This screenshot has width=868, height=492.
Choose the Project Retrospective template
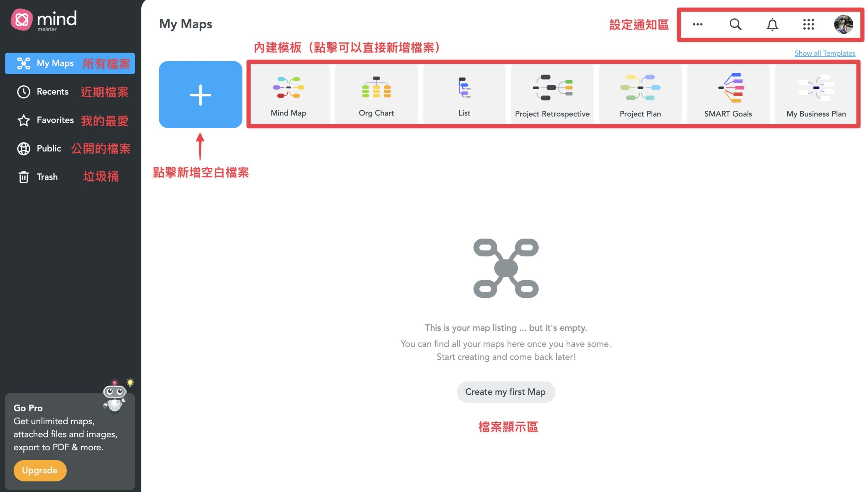click(x=552, y=95)
